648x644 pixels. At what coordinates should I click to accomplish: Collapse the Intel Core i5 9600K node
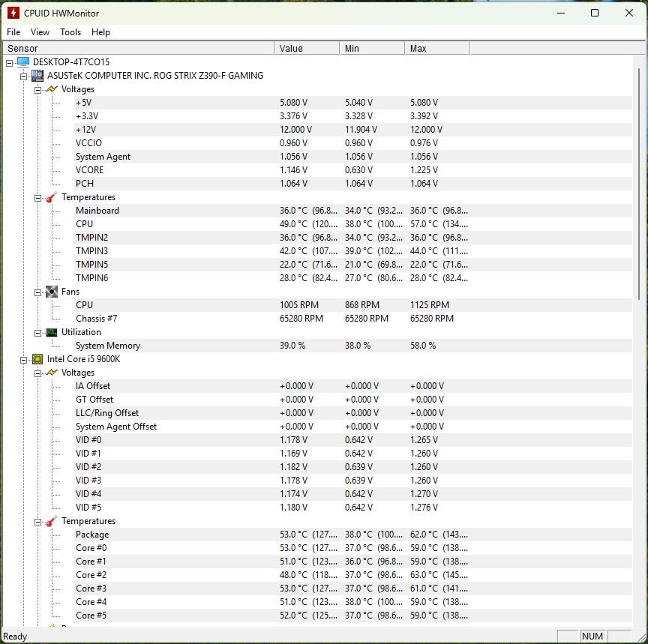pyautogui.click(x=23, y=360)
